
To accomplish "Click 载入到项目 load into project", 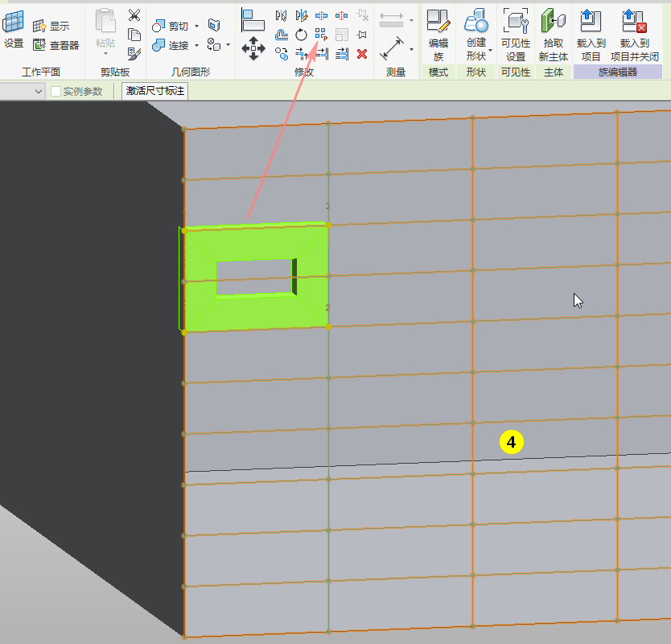I will (x=591, y=35).
